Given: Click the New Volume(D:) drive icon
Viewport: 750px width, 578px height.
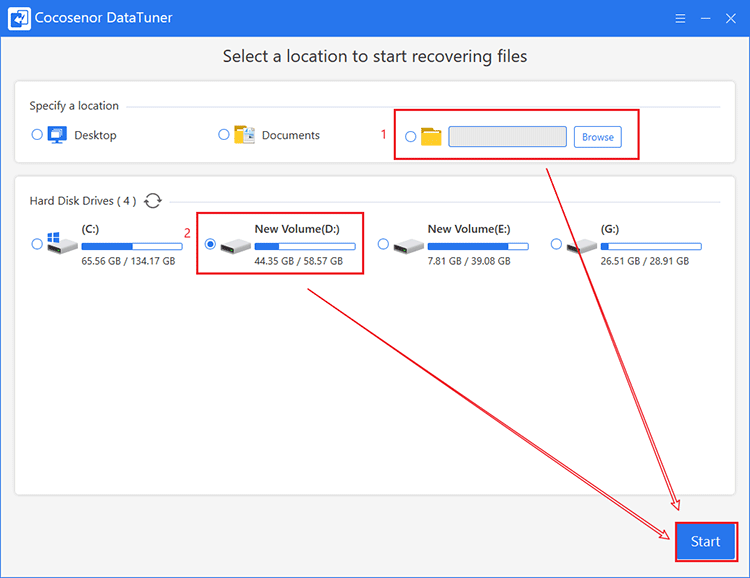Looking at the screenshot, I should point(235,246).
